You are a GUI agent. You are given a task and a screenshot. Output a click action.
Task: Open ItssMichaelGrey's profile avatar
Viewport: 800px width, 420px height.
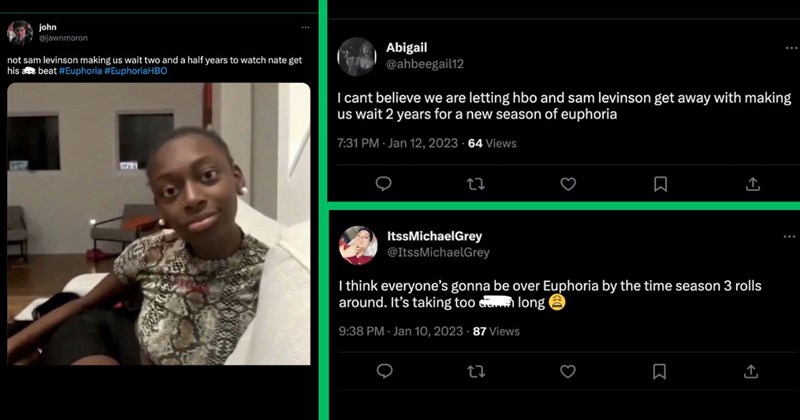[x=356, y=244]
